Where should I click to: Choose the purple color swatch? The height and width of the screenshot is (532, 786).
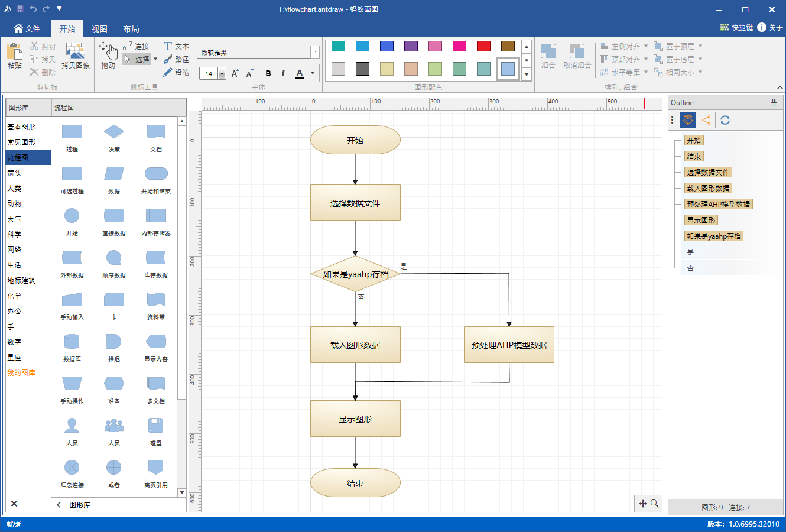pyautogui.click(x=411, y=46)
